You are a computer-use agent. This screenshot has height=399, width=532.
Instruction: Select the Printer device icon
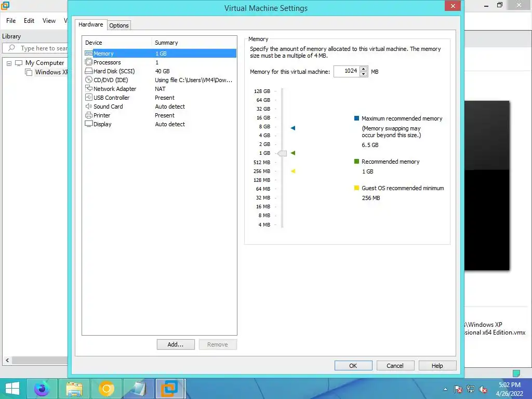click(x=88, y=115)
